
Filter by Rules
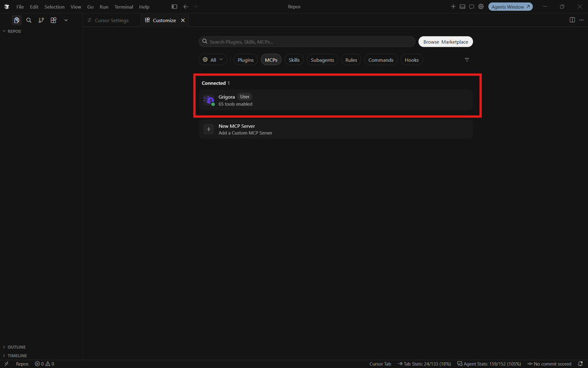click(351, 60)
